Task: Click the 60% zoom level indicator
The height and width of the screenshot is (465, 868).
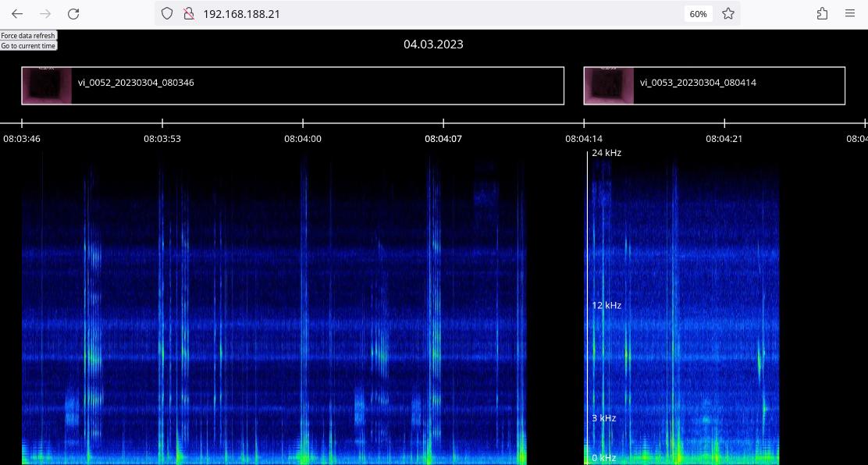Action: [698, 14]
